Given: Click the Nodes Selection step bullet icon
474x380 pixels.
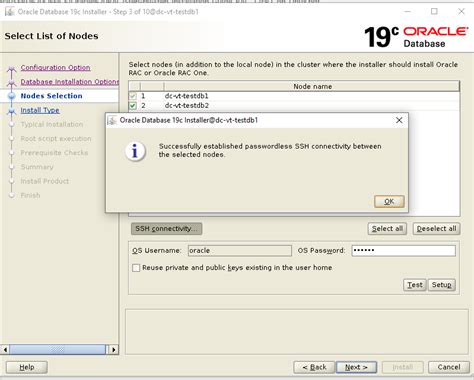Looking at the screenshot, I should point(12,96).
